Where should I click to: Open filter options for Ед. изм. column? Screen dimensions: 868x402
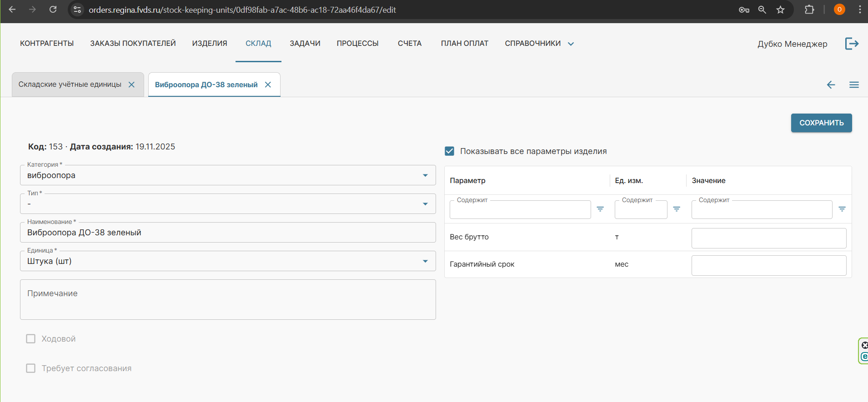[x=677, y=209]
